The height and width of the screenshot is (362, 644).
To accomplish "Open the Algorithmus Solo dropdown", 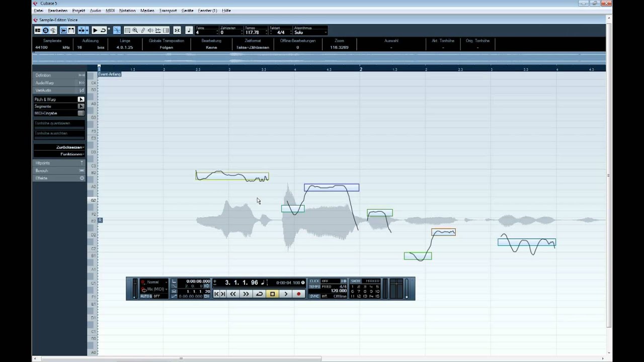I will [x=310, y=33].
